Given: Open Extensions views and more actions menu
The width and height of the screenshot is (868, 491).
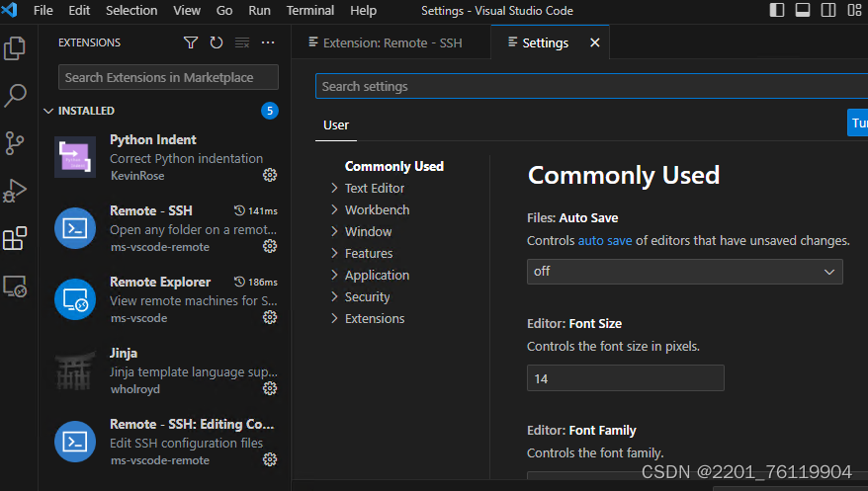Looking at the screenshot, I should point(268,42).
